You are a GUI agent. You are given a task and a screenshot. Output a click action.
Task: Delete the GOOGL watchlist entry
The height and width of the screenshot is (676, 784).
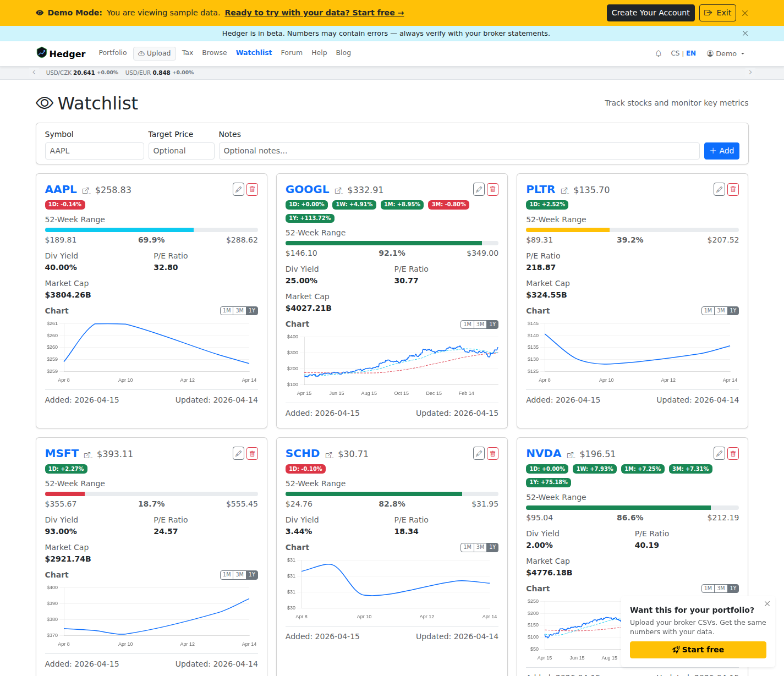492,189
